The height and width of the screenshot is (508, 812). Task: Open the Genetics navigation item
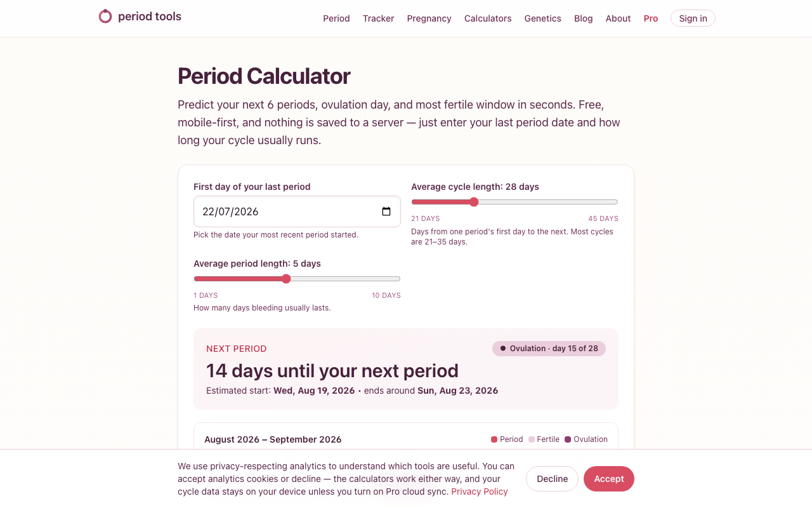pos(543,18)
